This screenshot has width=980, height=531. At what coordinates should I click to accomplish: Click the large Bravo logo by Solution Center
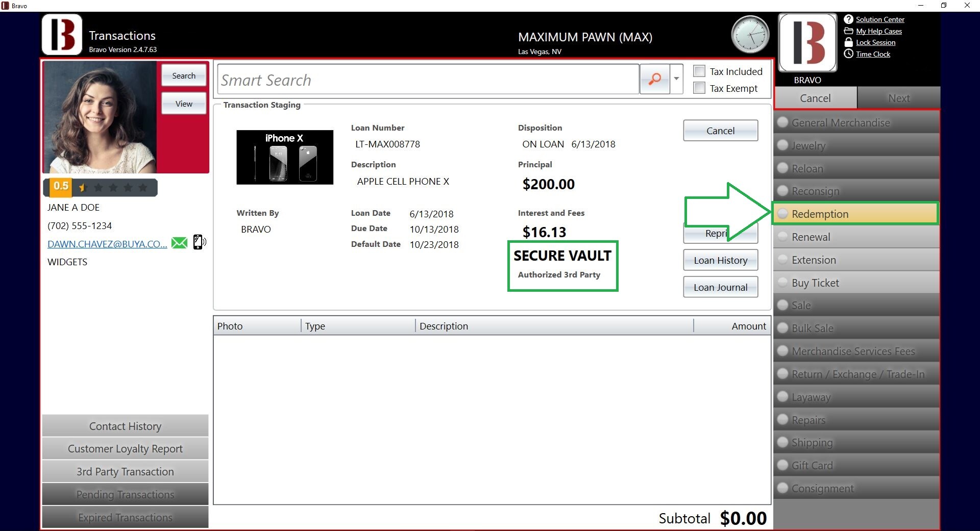[x=807, y=43]
